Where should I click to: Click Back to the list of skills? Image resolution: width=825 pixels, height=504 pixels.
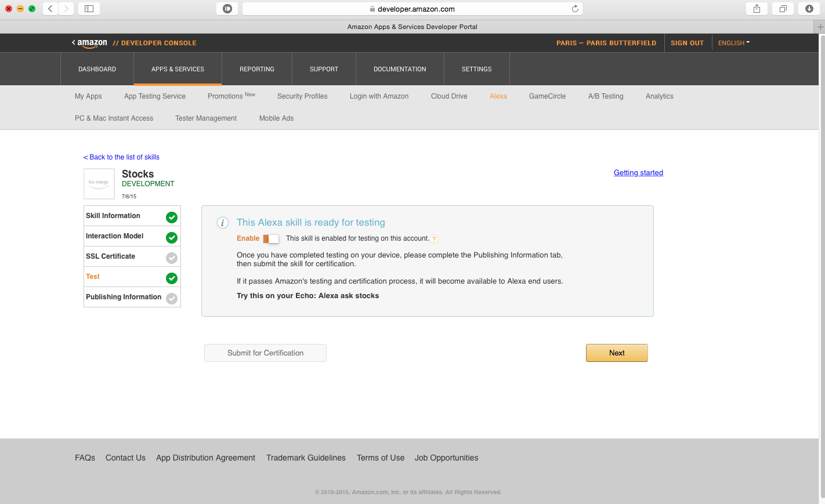click(x=121, y=157)
